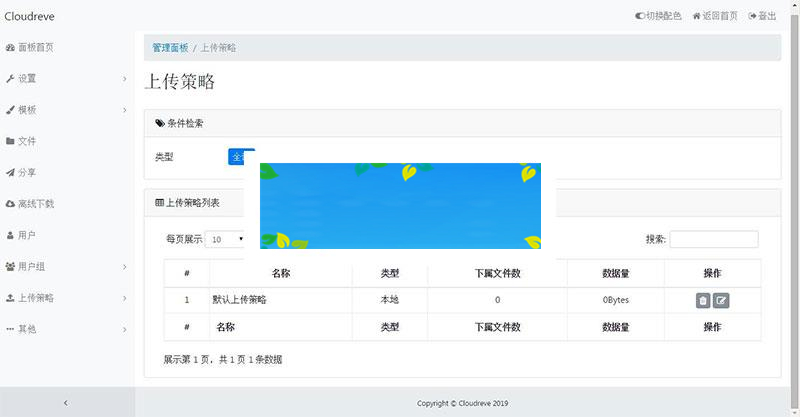
Task: Toggle 切换配色 color scheme switch
Action: pyautogui.click(x=658, y=16)
